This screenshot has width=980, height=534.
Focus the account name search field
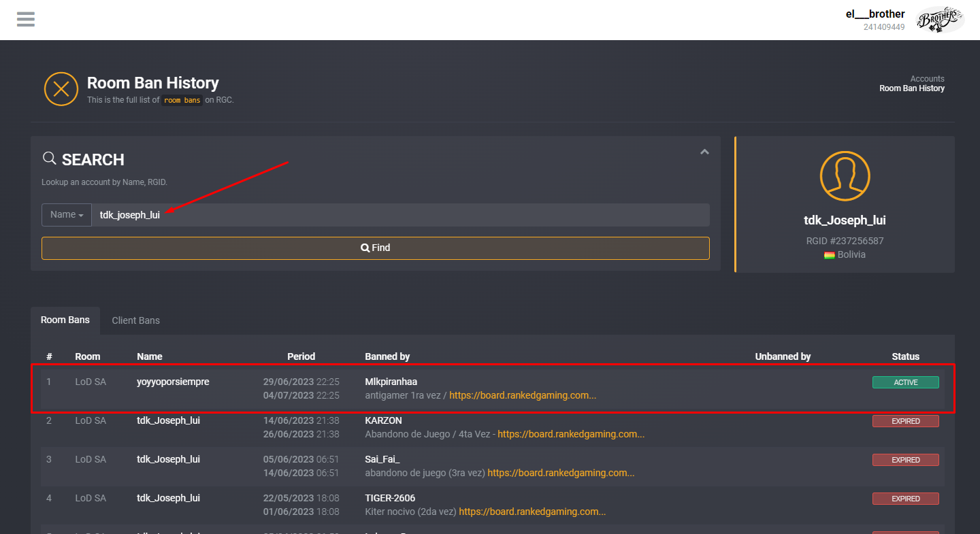point(400,214)
